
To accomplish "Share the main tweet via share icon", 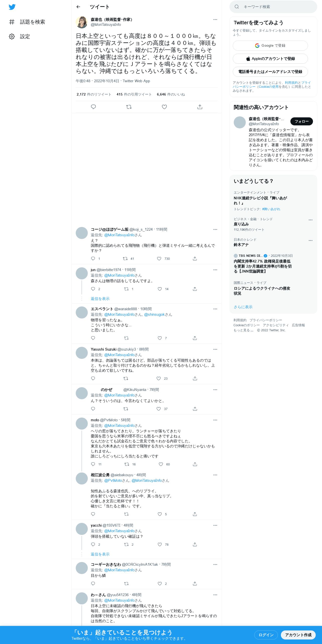I will (200, 107).
